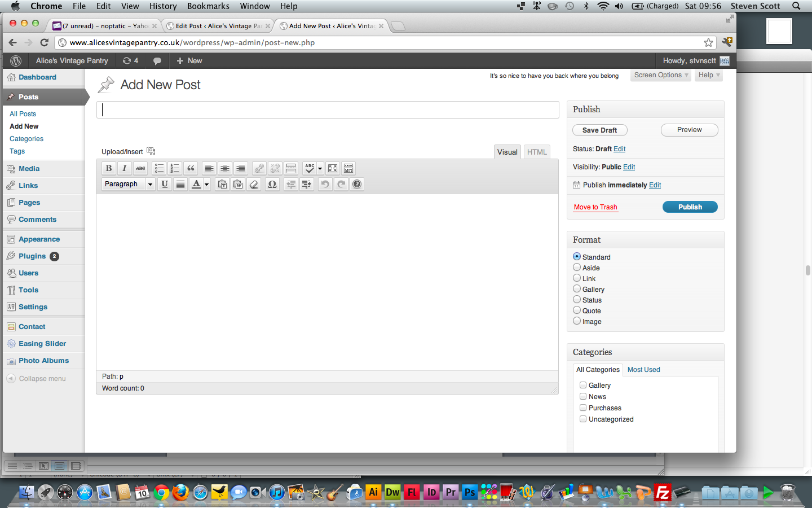Insert custom character omega symbol
The width and height of the screenshot is (812, 508).
[272, 184]
